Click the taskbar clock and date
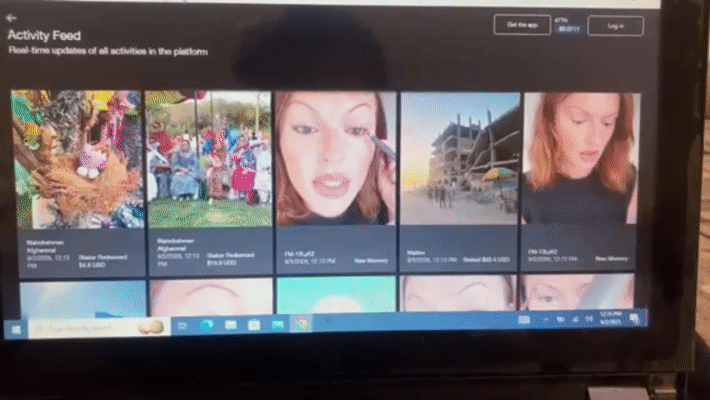The width and height of the screenshot is (710, 400). point(610,318)
